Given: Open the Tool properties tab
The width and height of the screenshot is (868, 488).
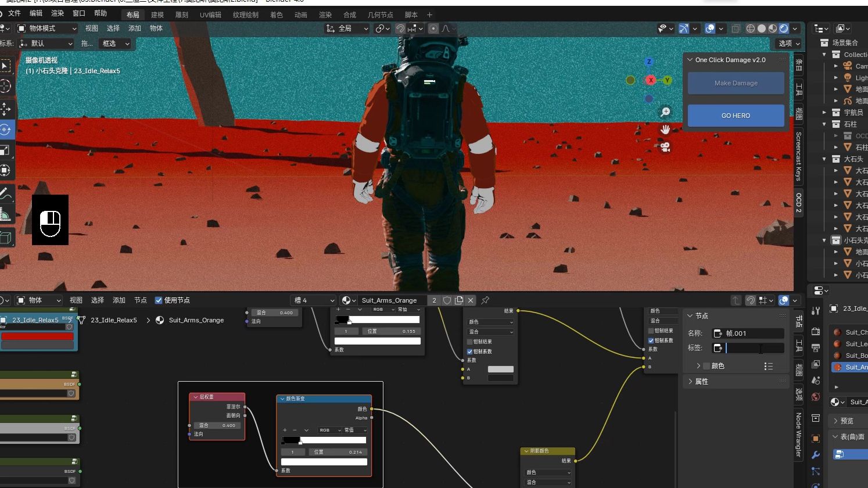Looking at the screenshot, I should pyautogui.click(x=816, y=311).
